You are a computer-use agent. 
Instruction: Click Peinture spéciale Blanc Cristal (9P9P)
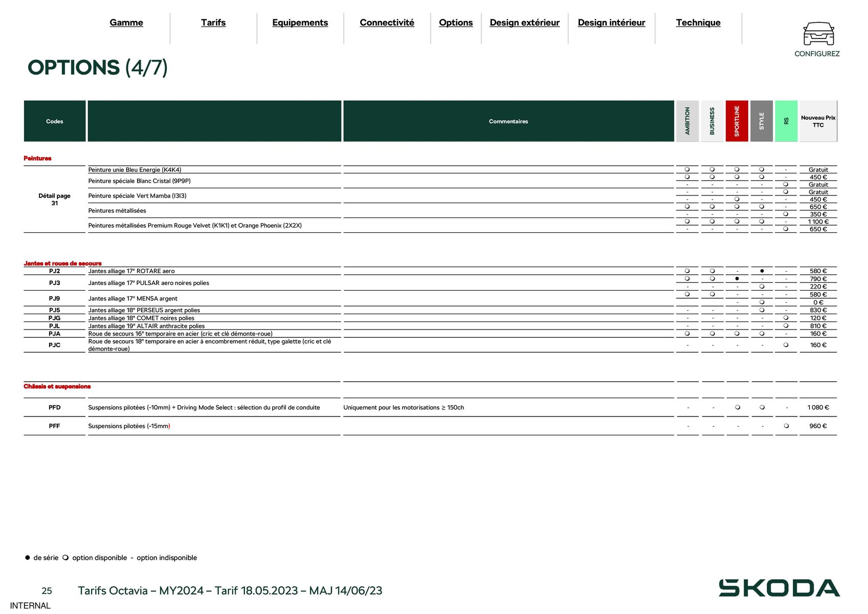pos(139,181)
